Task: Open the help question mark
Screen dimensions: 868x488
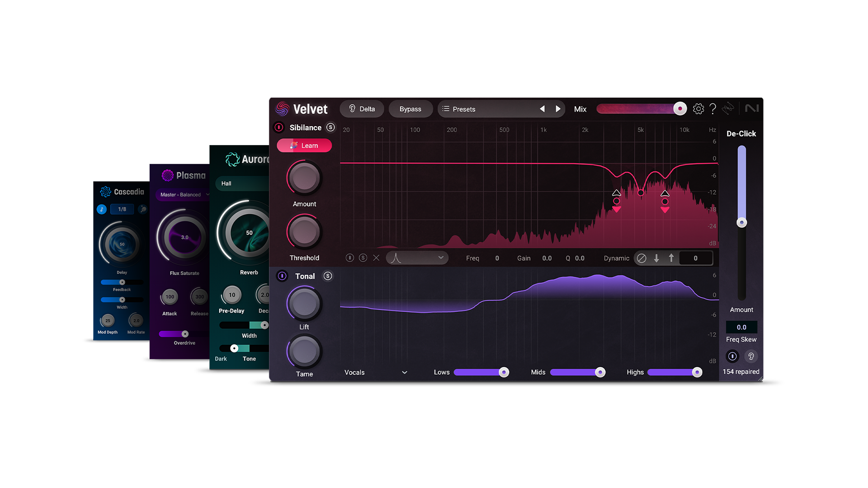Action: tap(712, 109)
